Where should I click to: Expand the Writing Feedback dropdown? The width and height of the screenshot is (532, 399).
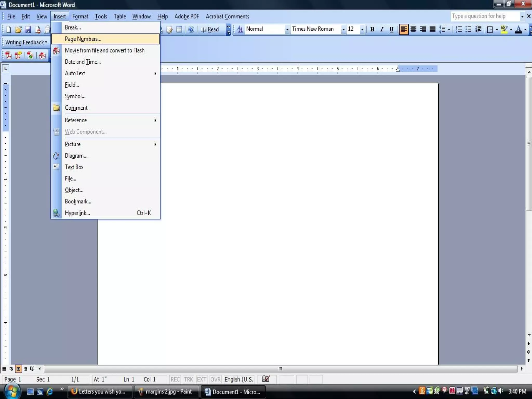coord(46,42)
